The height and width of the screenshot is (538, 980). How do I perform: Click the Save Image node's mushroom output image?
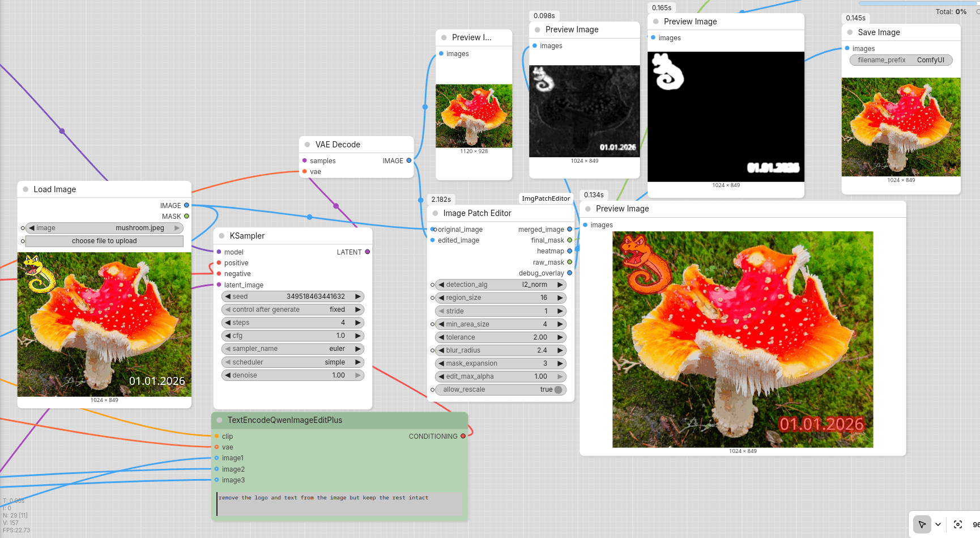pos(901,127)
